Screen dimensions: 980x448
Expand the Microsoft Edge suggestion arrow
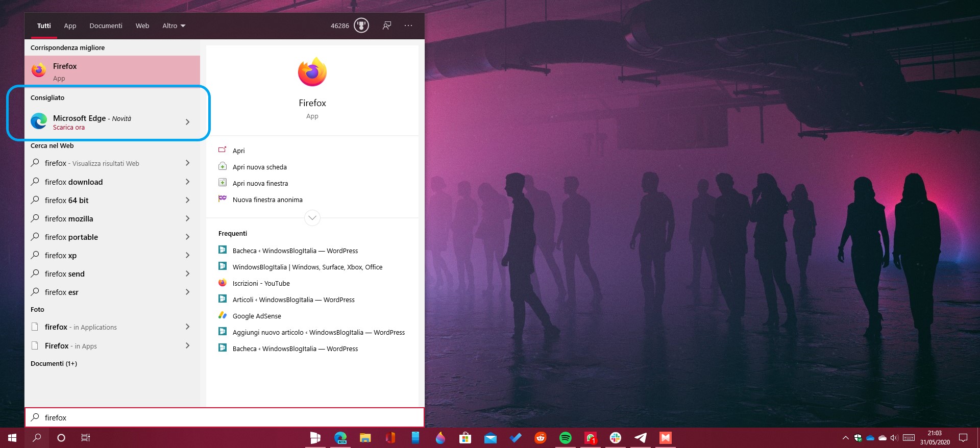click(x=187, y=122)
